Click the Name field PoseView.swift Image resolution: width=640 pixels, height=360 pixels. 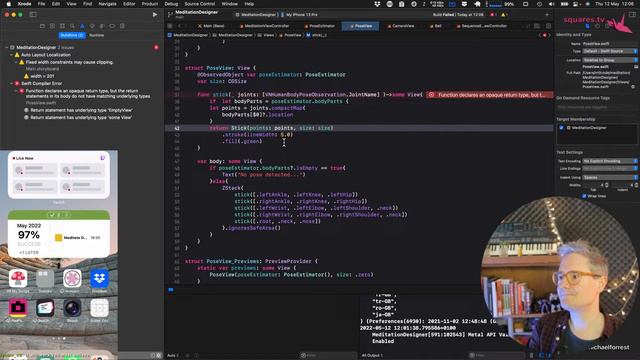610,43
